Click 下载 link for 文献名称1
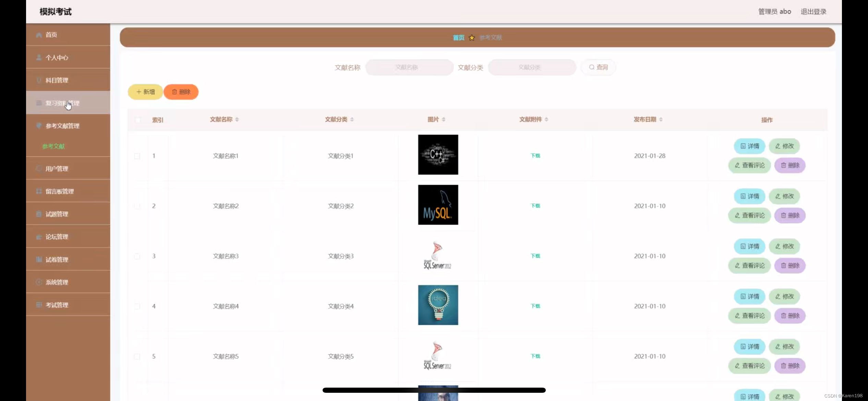868x401 pixels. point(535,156)
